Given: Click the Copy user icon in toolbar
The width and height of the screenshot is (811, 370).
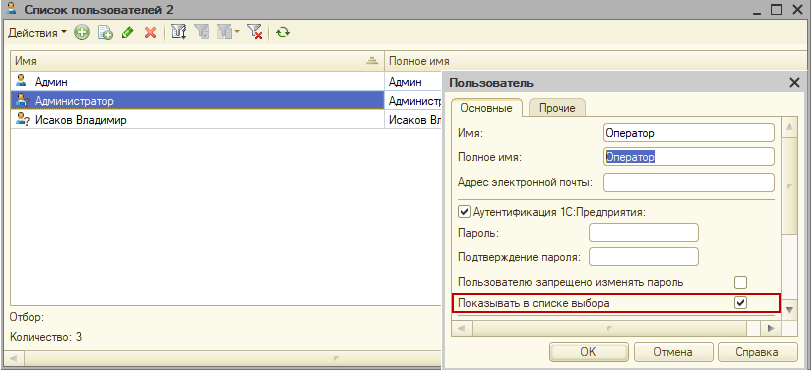Looking at the screenshot, I should point(106,33).
